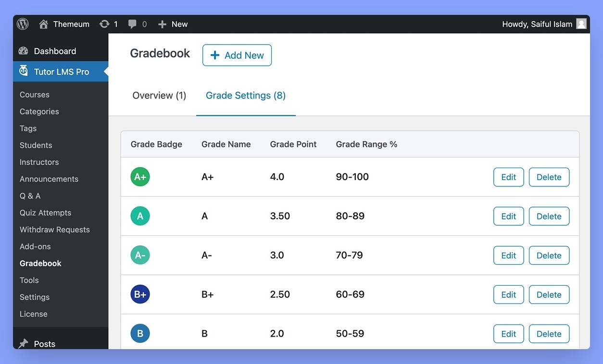
Task: Open Students menu item
Action: (x=36, y=145)
